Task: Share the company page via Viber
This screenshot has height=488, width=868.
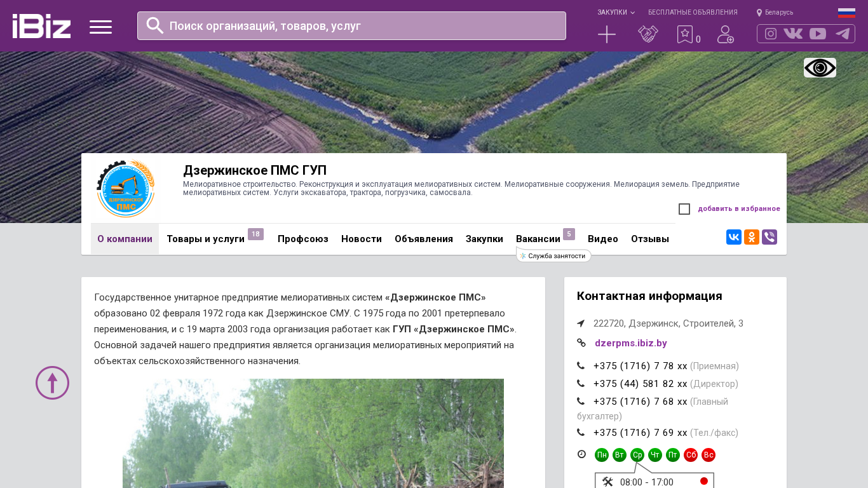Action: 770,237
